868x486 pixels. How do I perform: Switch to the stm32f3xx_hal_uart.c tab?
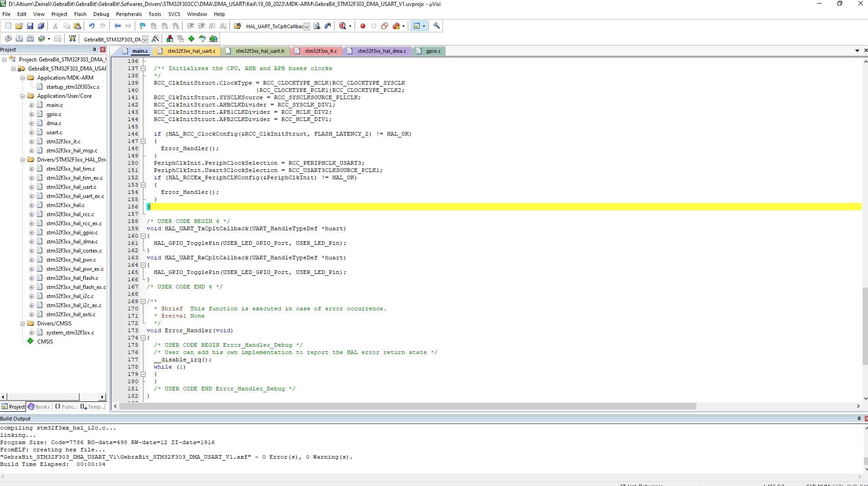(188, 51)
